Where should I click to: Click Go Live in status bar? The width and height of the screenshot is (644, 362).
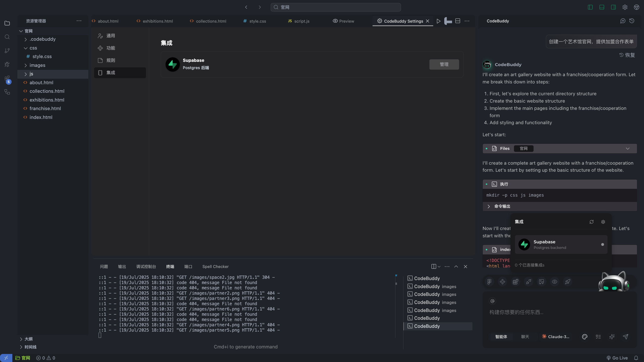(617, 358)
